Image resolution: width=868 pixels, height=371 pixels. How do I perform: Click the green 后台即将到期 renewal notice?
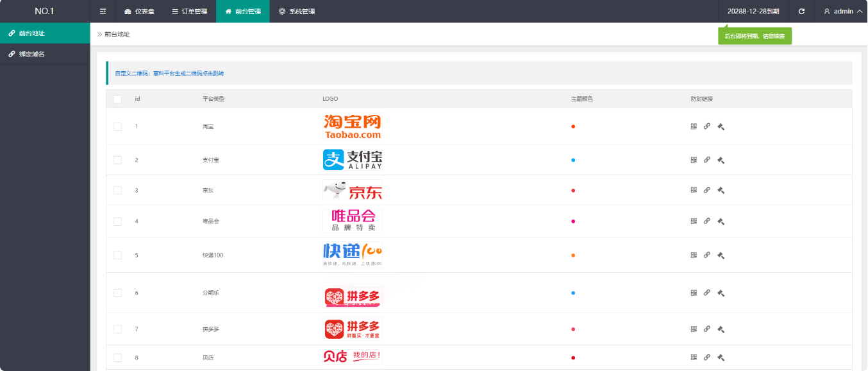pyautogui.click(x=755, y=36)
